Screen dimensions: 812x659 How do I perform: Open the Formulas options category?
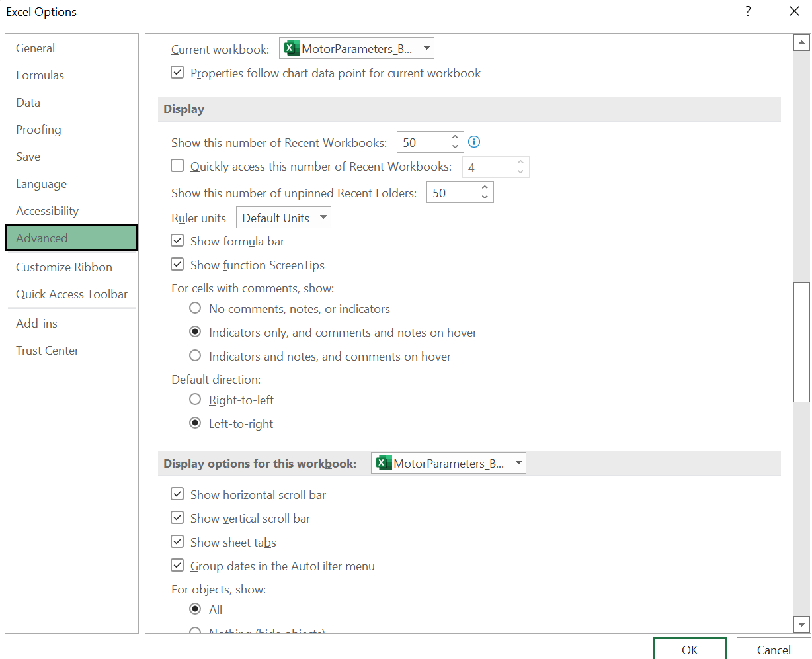(71, 75)
